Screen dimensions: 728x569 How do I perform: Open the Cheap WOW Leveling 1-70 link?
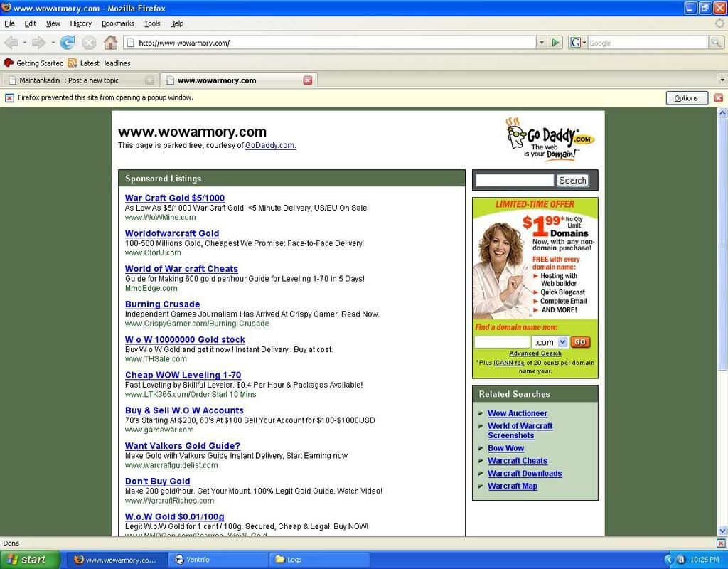coord(183,375)
